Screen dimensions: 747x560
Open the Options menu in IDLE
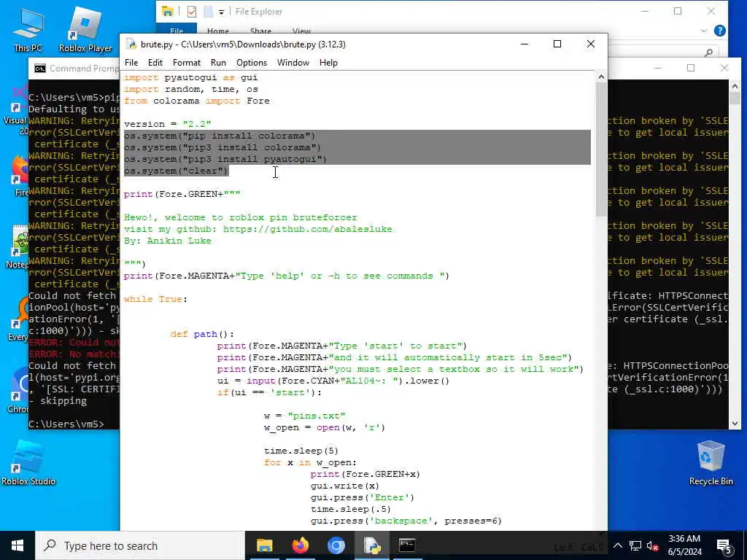(252, 63)
